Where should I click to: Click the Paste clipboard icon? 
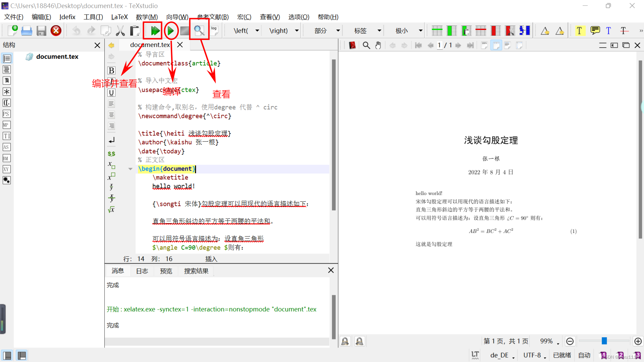pos(135,31)
